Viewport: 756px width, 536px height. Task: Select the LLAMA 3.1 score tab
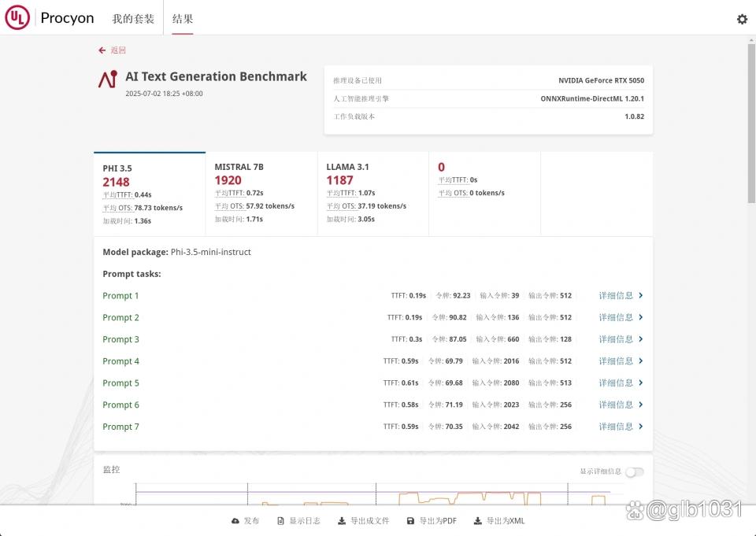pyautogui.click(x=373, y=194)
